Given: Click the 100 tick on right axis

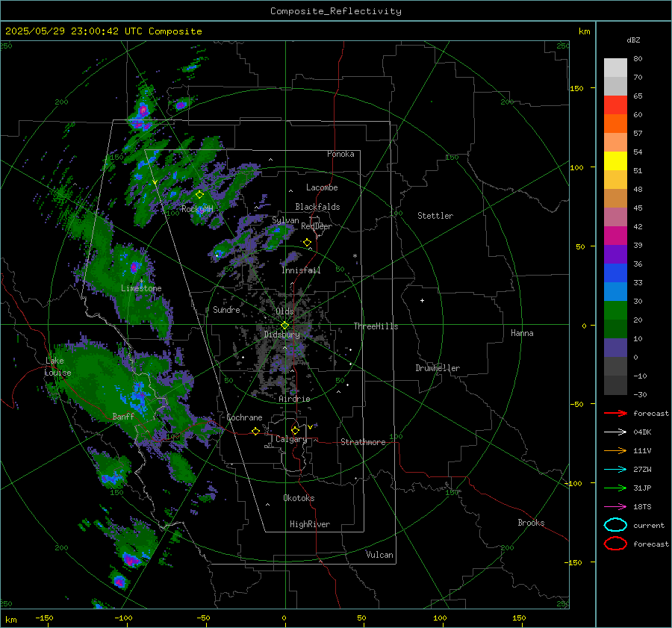Looking at the screenshot, I should 576,167.
